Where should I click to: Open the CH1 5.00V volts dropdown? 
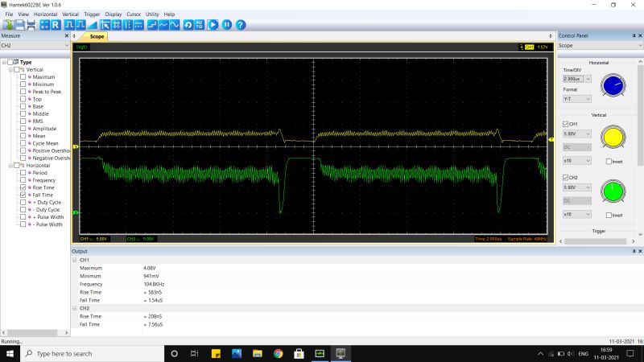point(588,134)
